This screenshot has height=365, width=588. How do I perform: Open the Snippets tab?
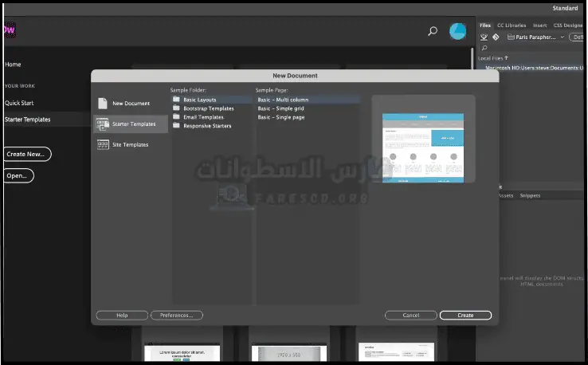click(x=530, y=194)
